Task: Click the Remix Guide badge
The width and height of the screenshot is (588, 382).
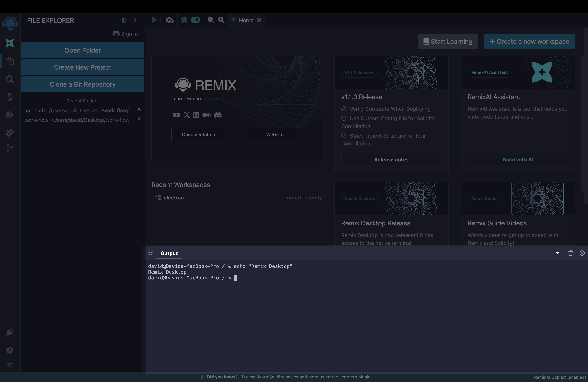Action: tap(484, 198)
